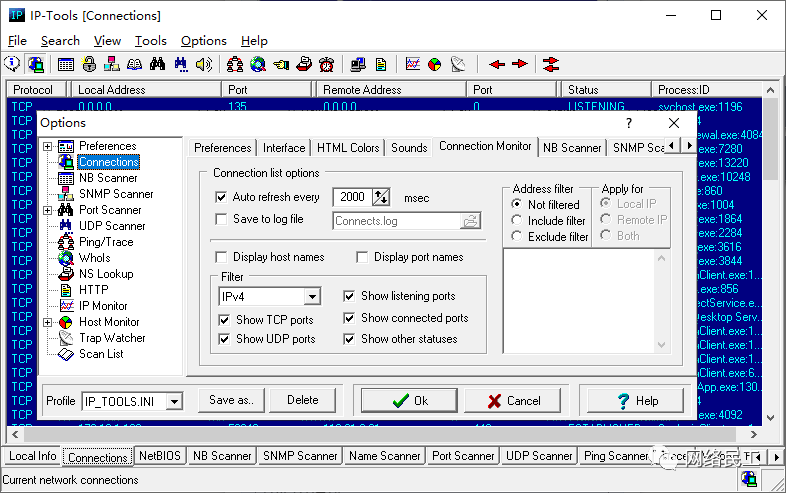Open Host Monitor pie-chart icon in toolbar
The height and width of the screenshot is (493, 786).
[435, 64]
